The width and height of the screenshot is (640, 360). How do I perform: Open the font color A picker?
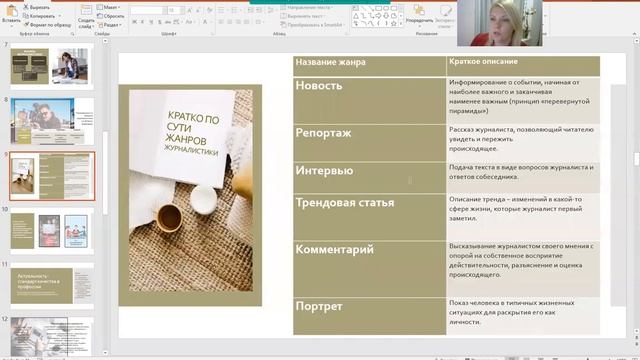coord(207,22)
